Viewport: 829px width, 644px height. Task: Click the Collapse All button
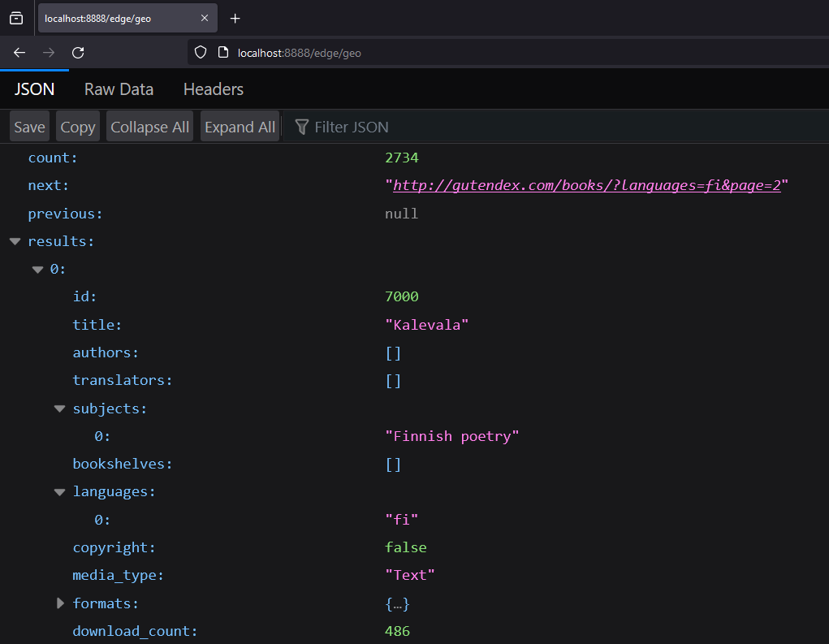pyautogui.click(x=149, y=127)
